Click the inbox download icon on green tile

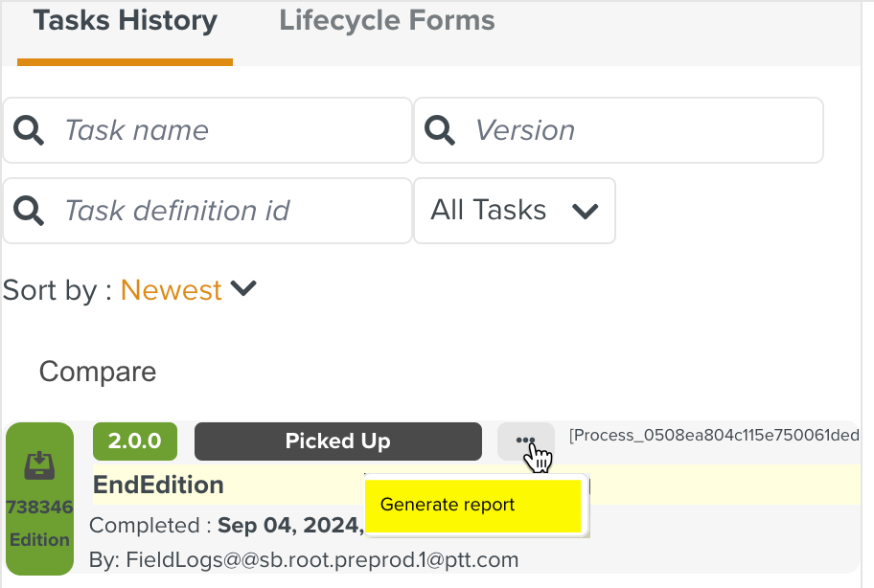tap(39, 464)
